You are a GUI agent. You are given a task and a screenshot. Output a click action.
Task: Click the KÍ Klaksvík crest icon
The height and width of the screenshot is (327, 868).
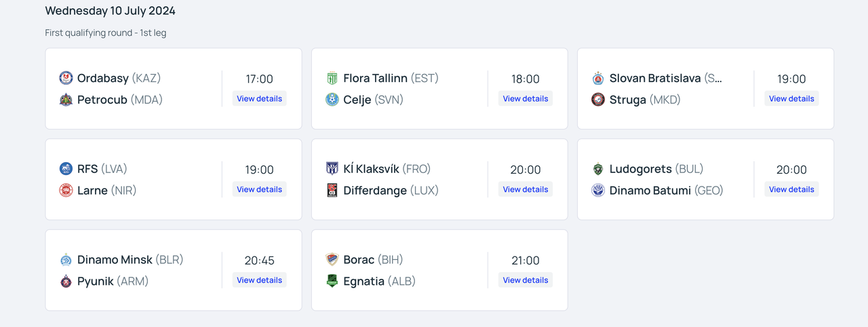[332, 168]
